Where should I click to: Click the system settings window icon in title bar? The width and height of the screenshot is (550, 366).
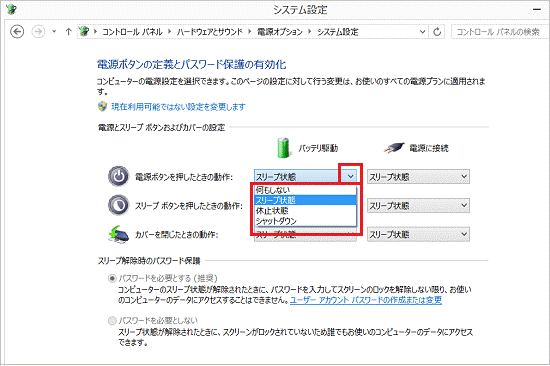point(11,9)
